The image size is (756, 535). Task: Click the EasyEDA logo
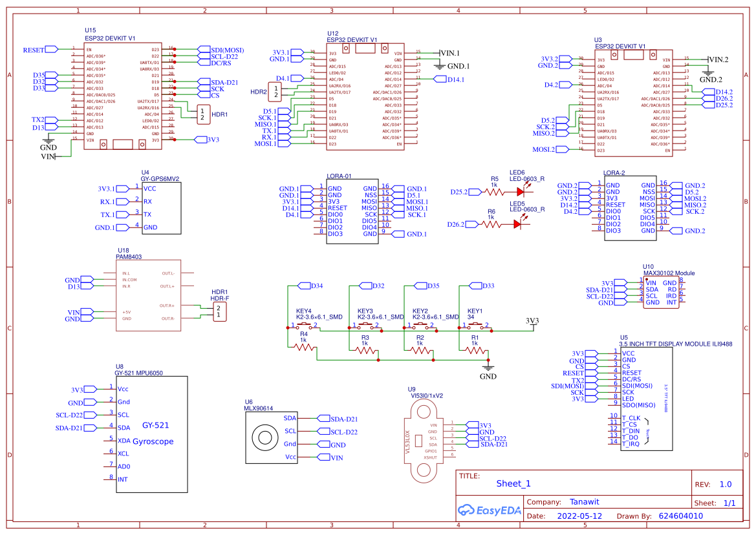490,510
